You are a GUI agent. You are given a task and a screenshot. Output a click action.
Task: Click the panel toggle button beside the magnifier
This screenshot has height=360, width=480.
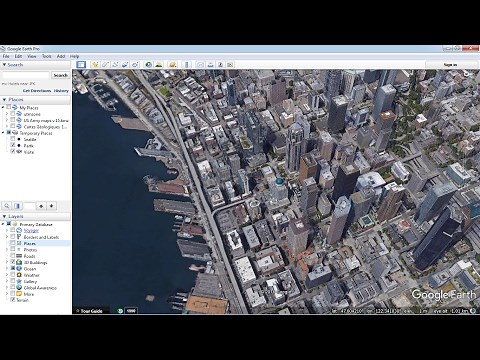click(x=18, y=206)
